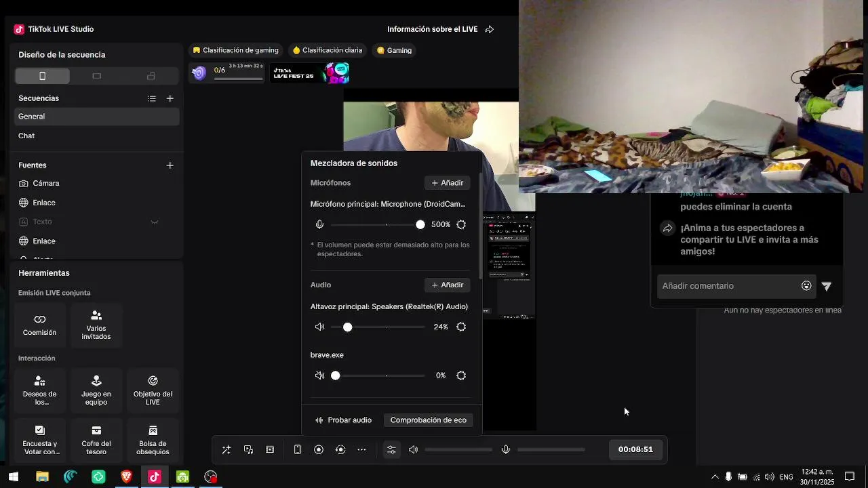868x488 pixels.
Task: Add a new scene with Secuencias plus
Action: click(170, 98)
